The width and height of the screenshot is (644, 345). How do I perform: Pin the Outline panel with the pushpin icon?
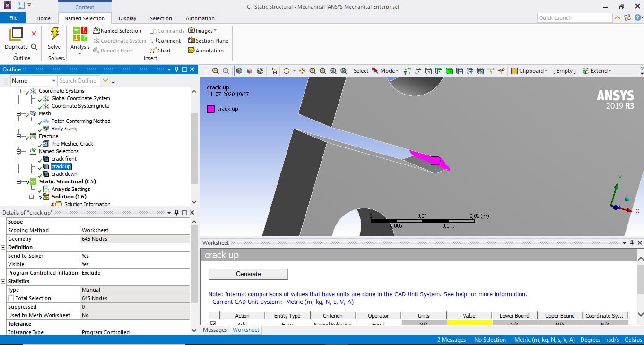pyautogui.click(x=177, y=69)
